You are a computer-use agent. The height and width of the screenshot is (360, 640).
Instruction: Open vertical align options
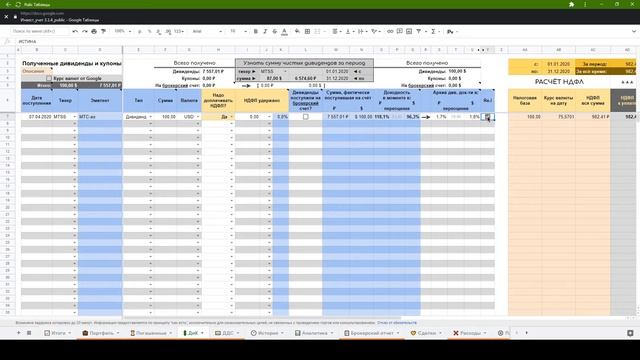click(349, 31)
